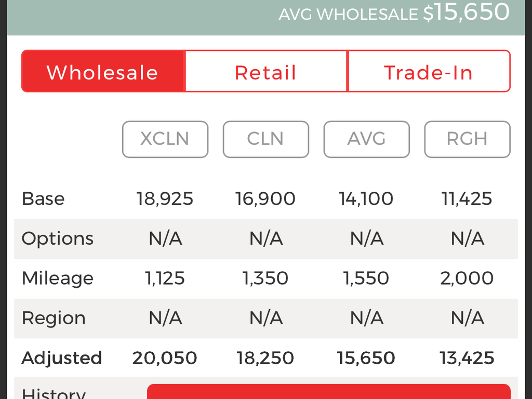Tap the AVG WHOLESALE $15,650 header

394,13
